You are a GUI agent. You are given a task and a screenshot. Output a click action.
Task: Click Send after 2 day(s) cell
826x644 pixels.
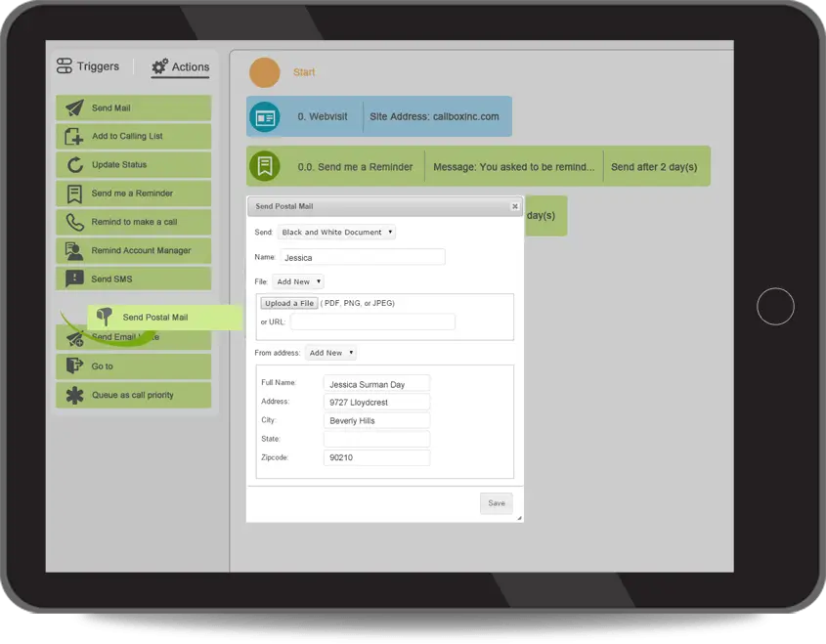coord(654,167)
